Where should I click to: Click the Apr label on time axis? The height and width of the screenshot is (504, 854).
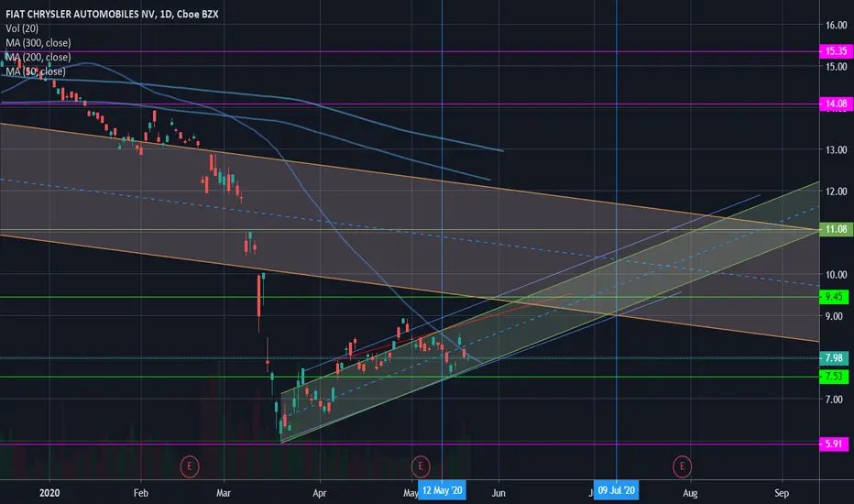tap(319, 493)
